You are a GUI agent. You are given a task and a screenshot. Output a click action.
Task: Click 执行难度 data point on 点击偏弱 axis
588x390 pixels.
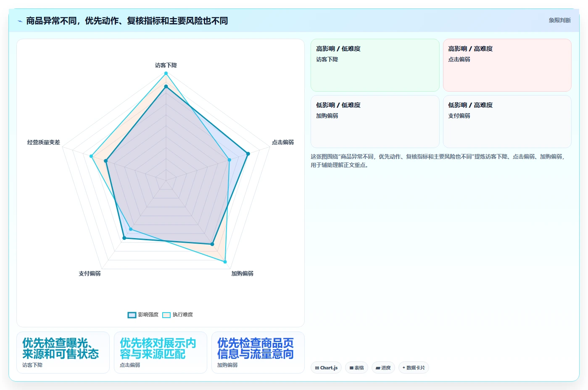point(229,160)
